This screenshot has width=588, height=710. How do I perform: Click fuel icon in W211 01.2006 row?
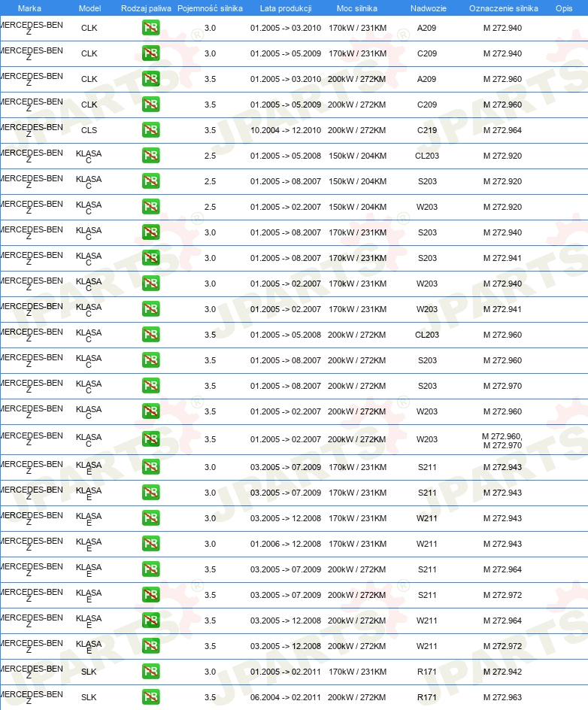tap(150, 544)
